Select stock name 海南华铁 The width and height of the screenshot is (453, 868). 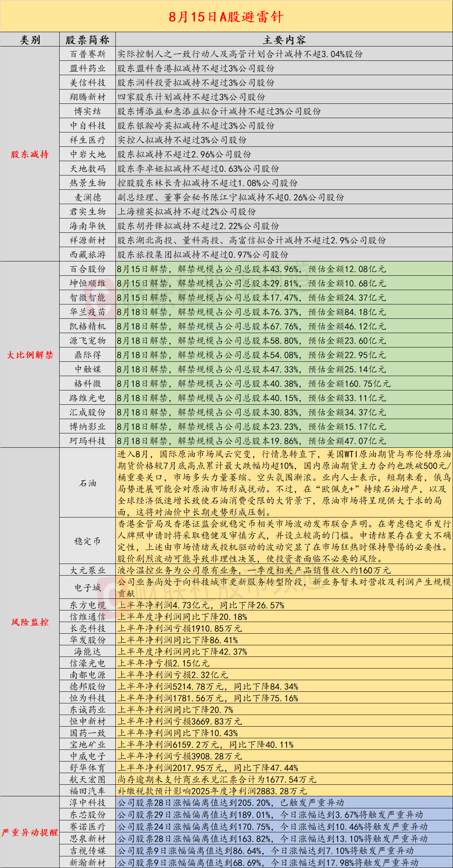(88, 226)
